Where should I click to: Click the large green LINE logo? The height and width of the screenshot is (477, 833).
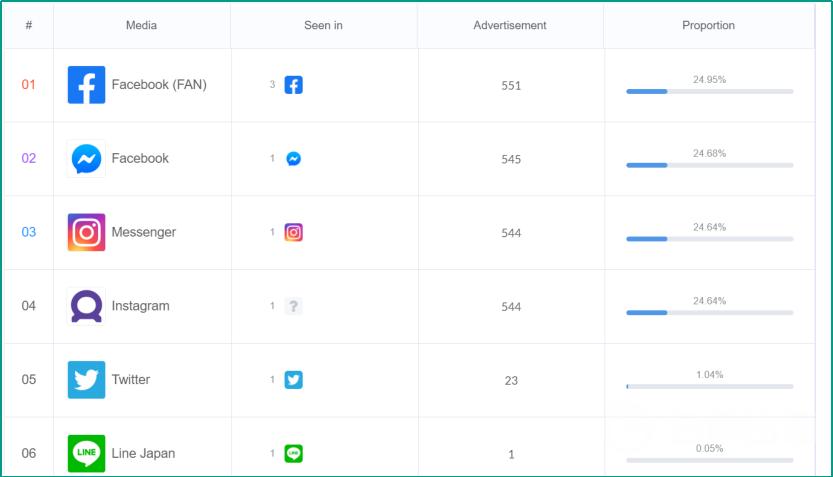point(86,453)
